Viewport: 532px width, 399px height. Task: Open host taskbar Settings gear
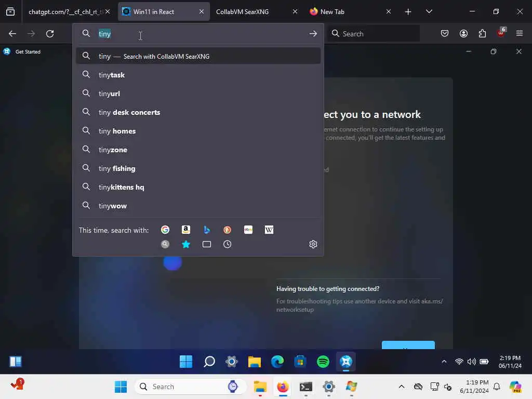click(328, 387)
